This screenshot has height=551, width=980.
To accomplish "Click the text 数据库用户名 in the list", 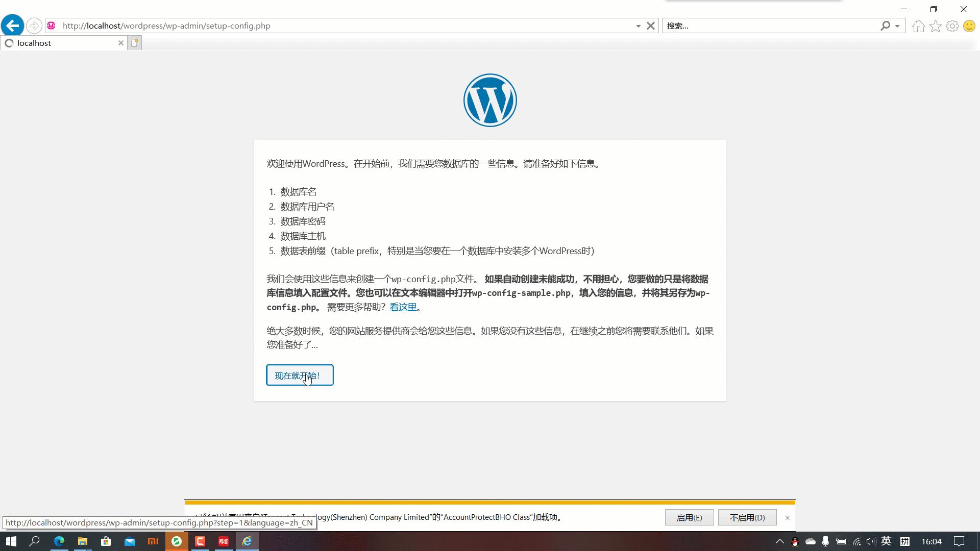I will point(307,207).
